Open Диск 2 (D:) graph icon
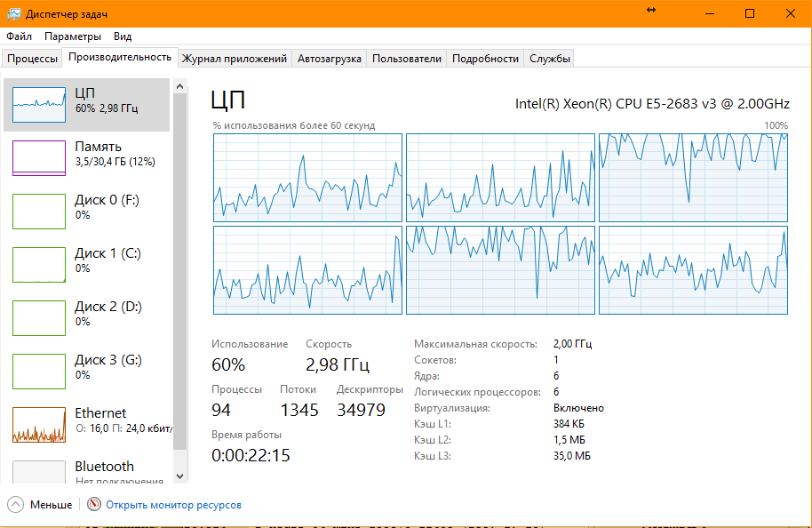This screenshot has height=528, width=812. pyautogui.click(x=39, y=318)
